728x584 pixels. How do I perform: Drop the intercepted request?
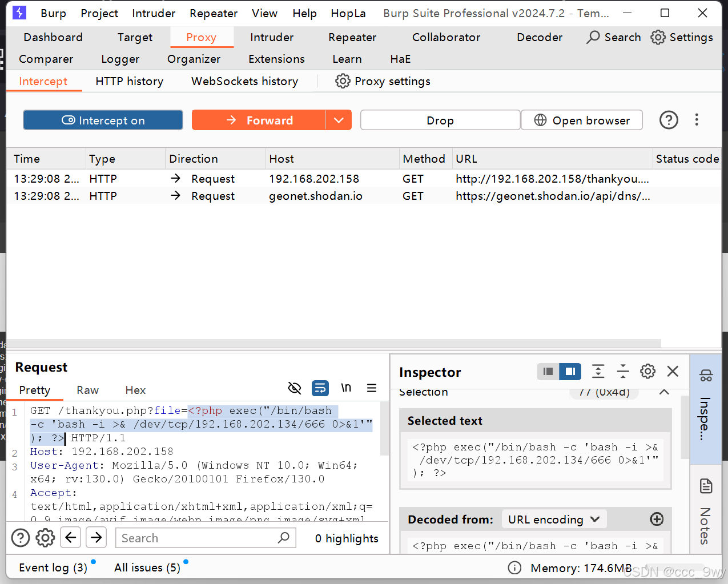click(x=440, y=120)
